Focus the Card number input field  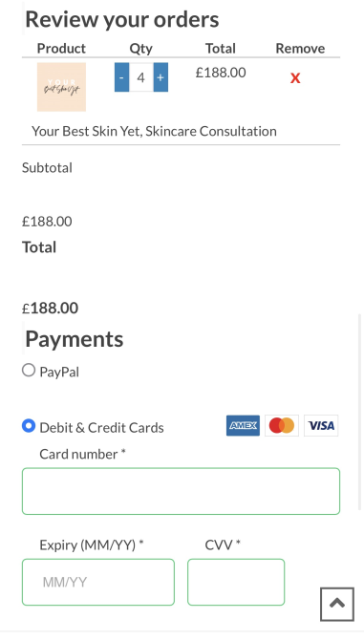[181, 491]
